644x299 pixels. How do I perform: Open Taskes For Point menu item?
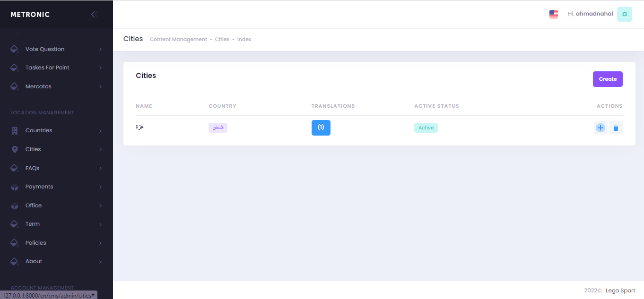pos(47,68)
